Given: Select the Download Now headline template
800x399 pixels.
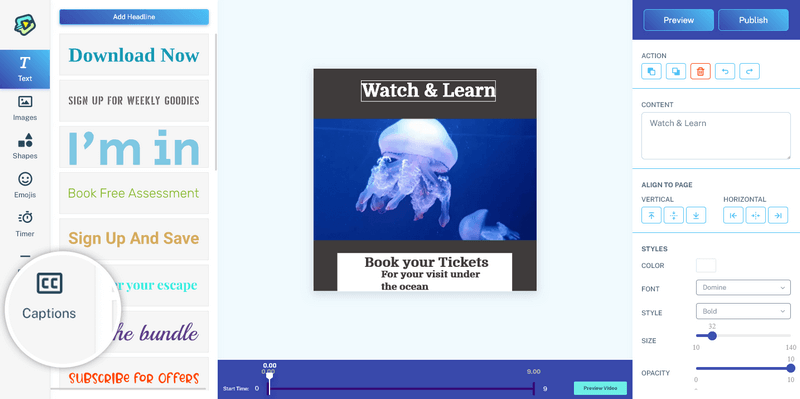Looking at the screenshot, I should click(x=134, y=55).
